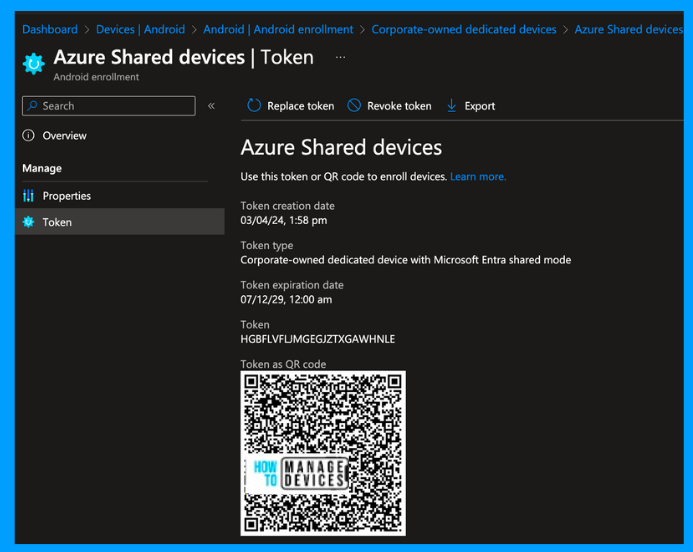The width and height of the screenshot is (693, 552).
Task: Go to Corporate-owned dedicated devices breadcrumb
Action: (464, 30)
